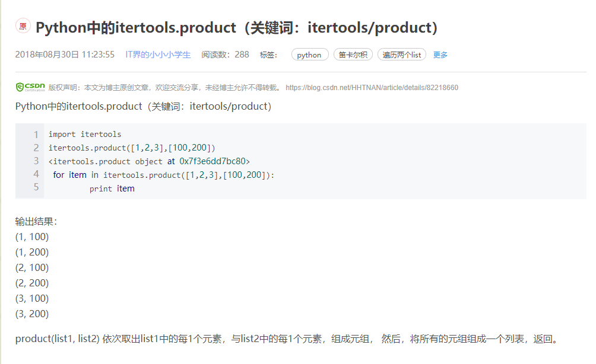Click the 'for item in itertools.product' code line
This screenshot has width=596, height=364.
point(163,175)
